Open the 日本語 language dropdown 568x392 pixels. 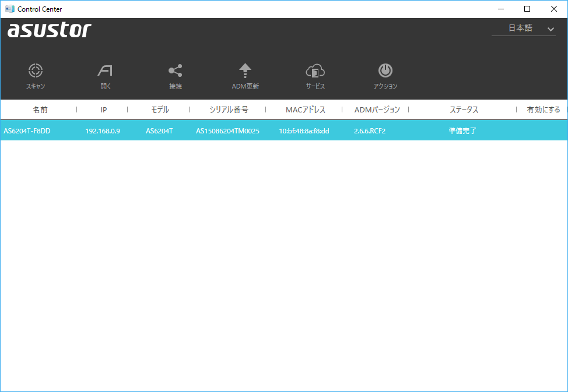tap(522, 28)
